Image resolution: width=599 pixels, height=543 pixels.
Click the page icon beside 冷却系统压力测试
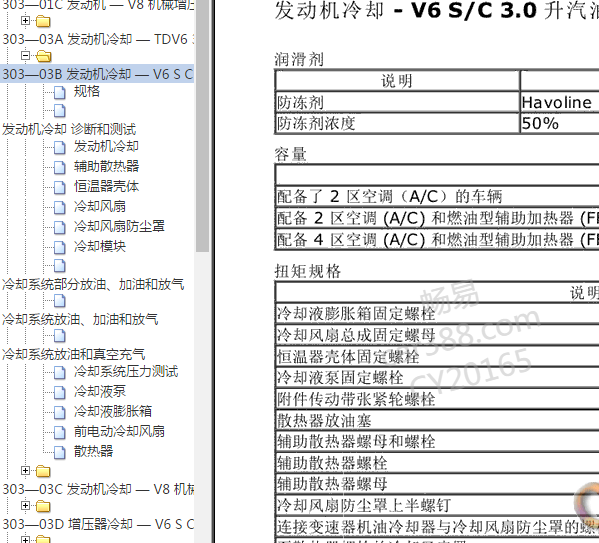pyautogui.click(x=60, y=372)
